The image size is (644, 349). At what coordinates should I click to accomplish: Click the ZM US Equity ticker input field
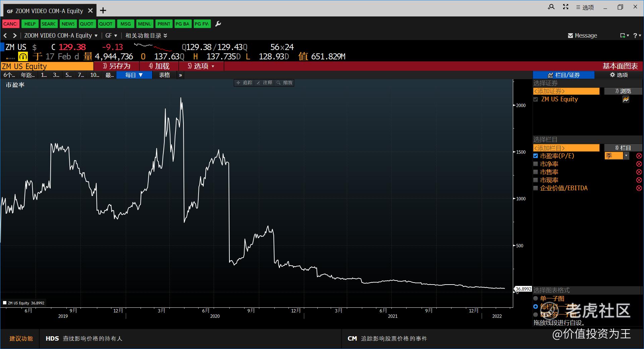pyautogui.click(x=47, y=66)
